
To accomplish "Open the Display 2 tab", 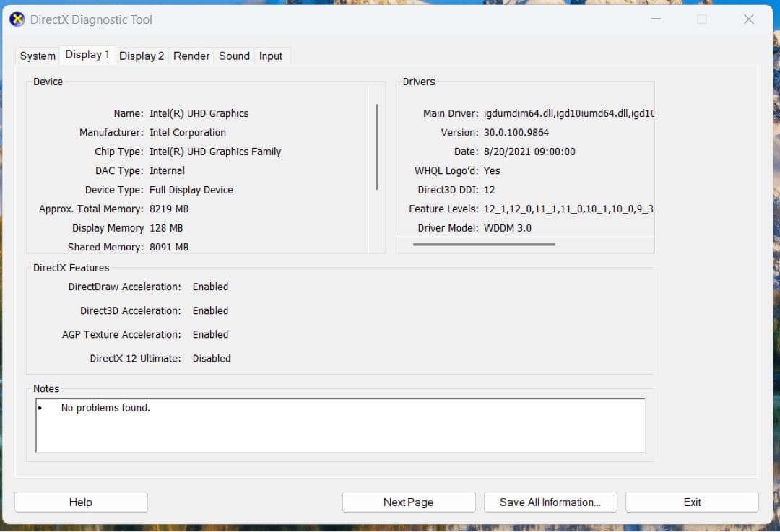I will click(x=142, y=56).
